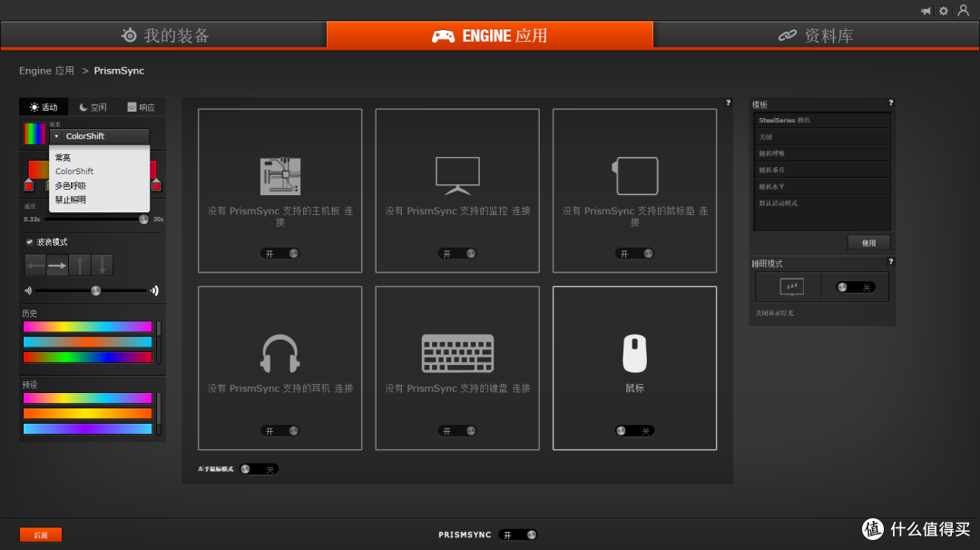Click the rainbow effect preview swatch
Viewport: 980px width, 550px height.
[34, 133]
